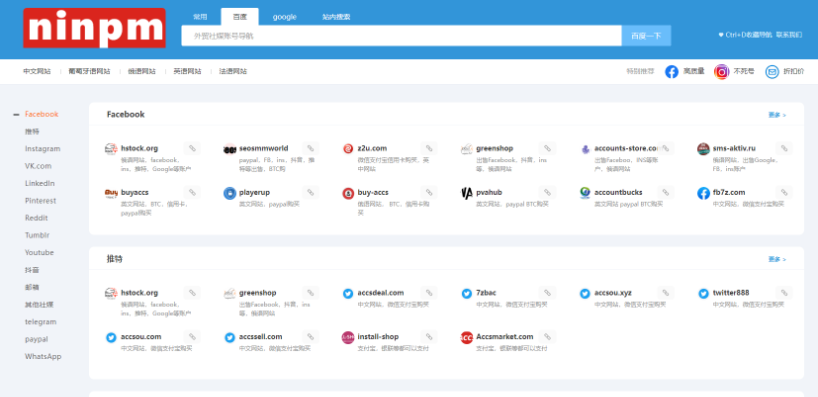Image resolution: width=818 pixels, height=397 pixels.
Task: Open the 俄语网站 nav menu
Action: (x=141, y=71)
